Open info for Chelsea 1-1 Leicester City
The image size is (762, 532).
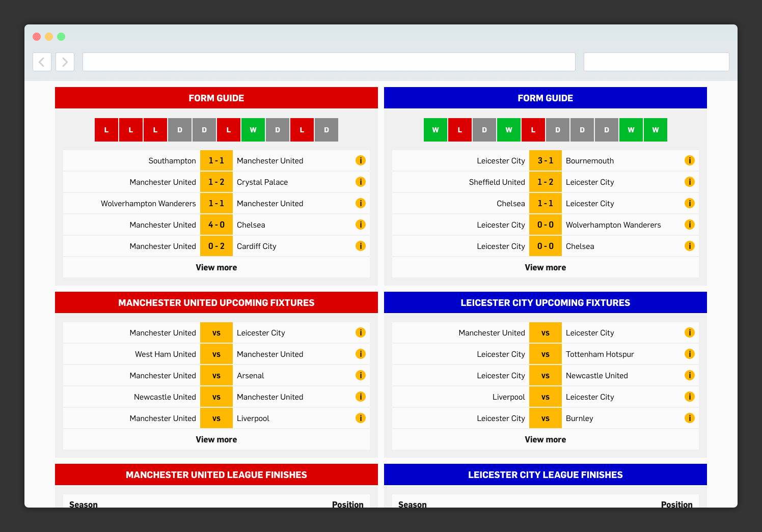click(x=690, y=203)
